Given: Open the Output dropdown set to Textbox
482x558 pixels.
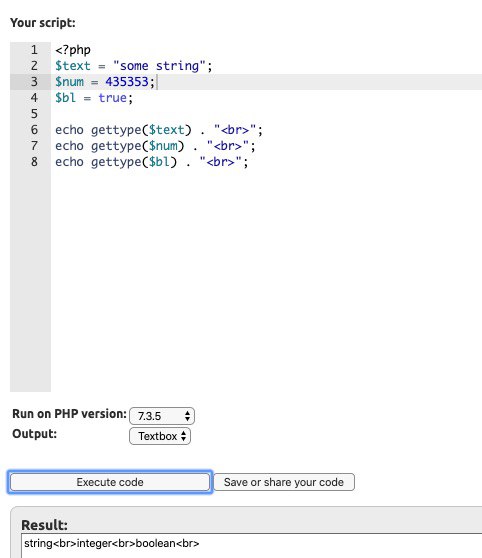Looking at the screenshot, I should point(160,436).
